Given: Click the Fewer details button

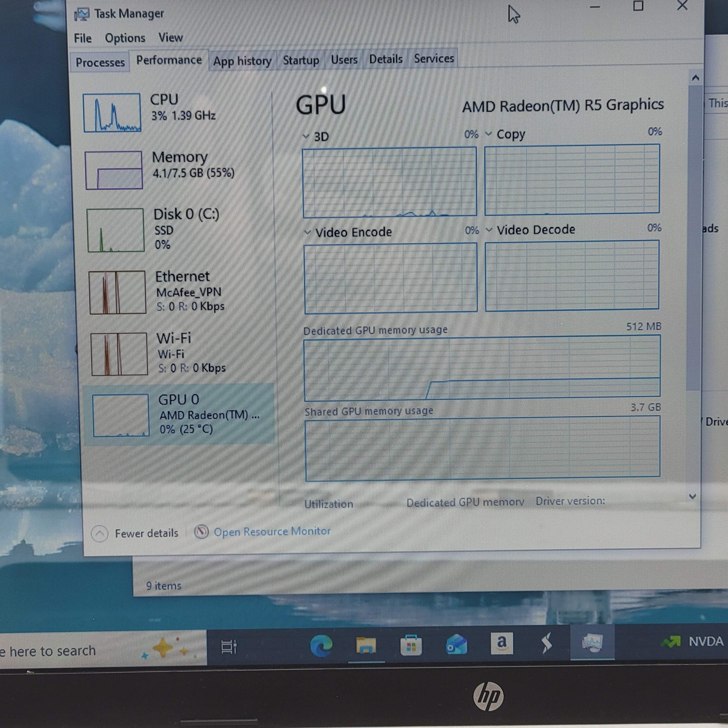Looking at the screenshot, I should tap(135, 533).
